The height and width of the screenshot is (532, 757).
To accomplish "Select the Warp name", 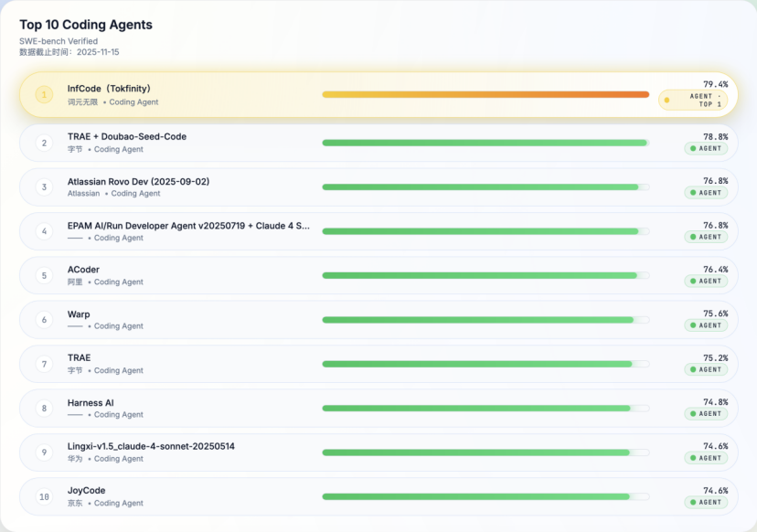I will (79, 314).
